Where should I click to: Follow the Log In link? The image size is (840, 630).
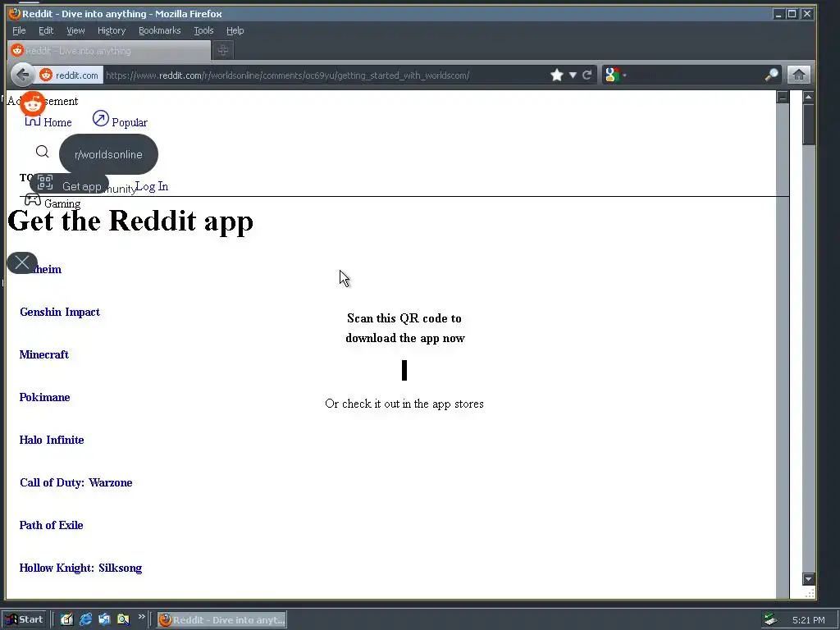pyautogui.click(x=152, y=186)
